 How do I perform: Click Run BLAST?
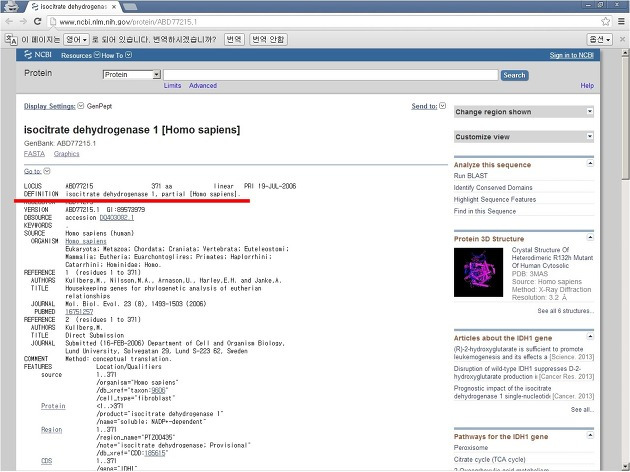pyautogui.click(x=470, y=176)
